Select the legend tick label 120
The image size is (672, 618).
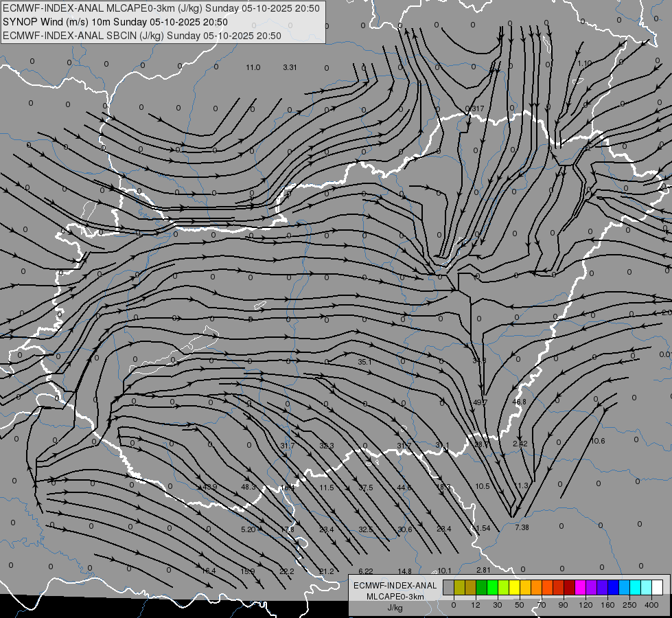586,605
